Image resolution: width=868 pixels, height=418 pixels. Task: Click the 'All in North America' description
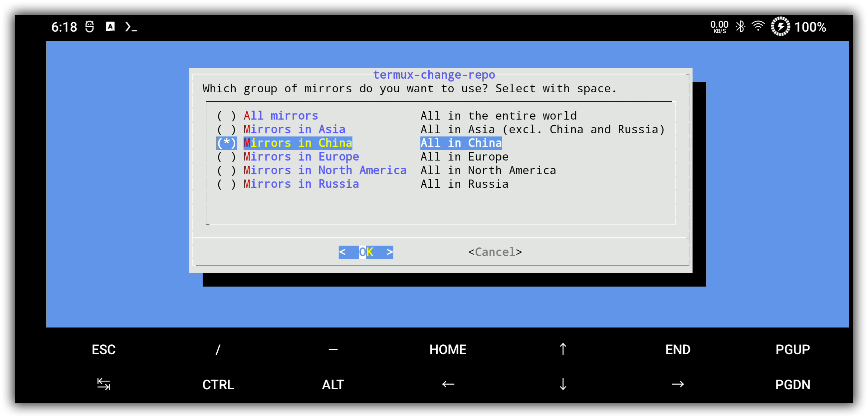point(488,170)
